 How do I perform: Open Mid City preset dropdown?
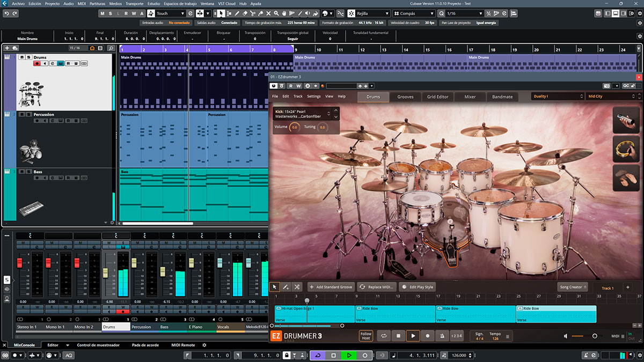tap(611, 97)
